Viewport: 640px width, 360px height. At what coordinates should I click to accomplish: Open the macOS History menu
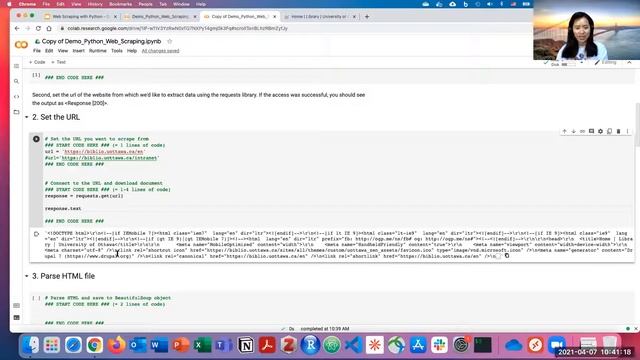[x=95, y=4]
